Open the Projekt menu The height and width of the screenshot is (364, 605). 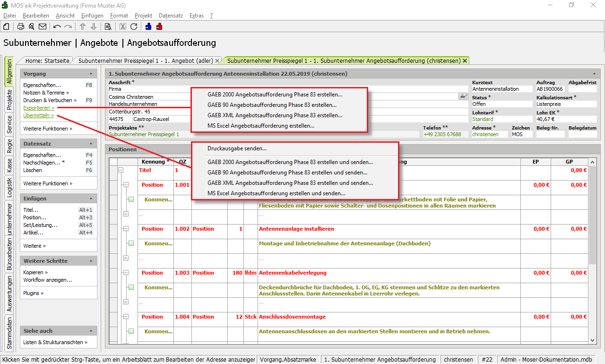tap(143, 16)
